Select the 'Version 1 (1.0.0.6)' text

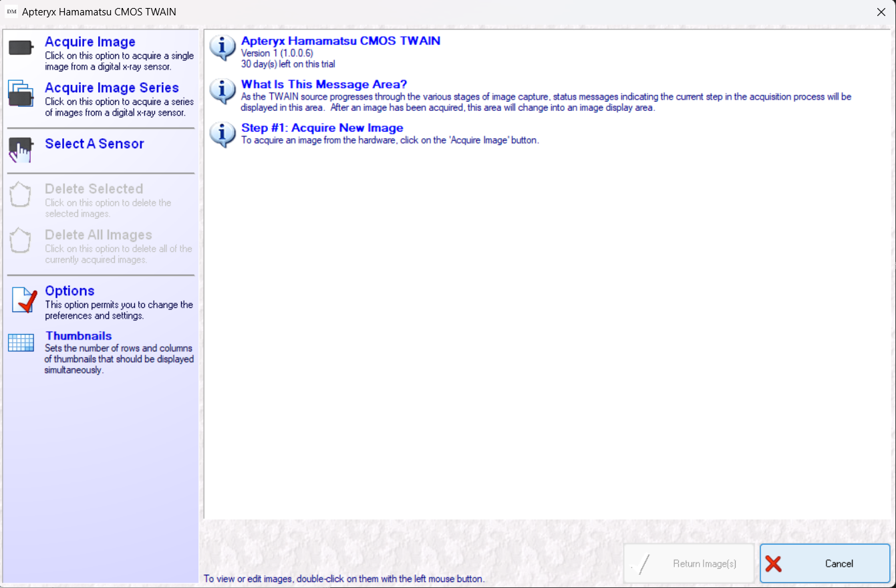[x=277, y=53]
